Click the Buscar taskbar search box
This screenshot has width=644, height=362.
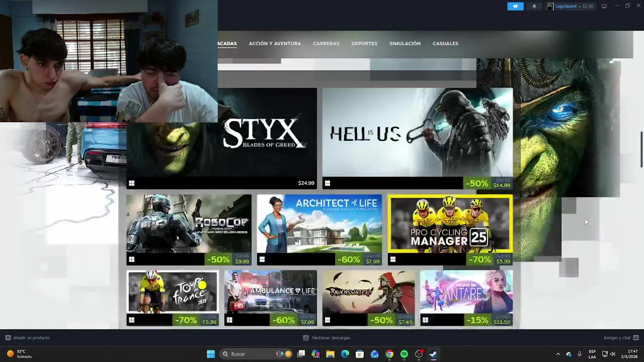257,354
